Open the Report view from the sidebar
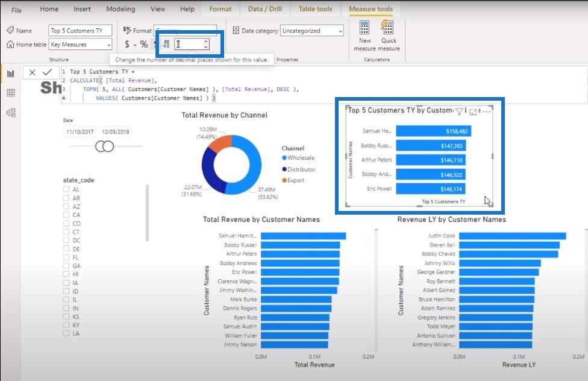588x381 pixels. coord(10,74)
